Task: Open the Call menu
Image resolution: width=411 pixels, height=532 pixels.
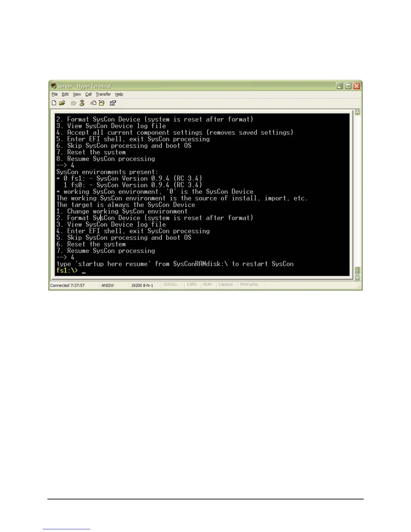Action: (88, 94)
